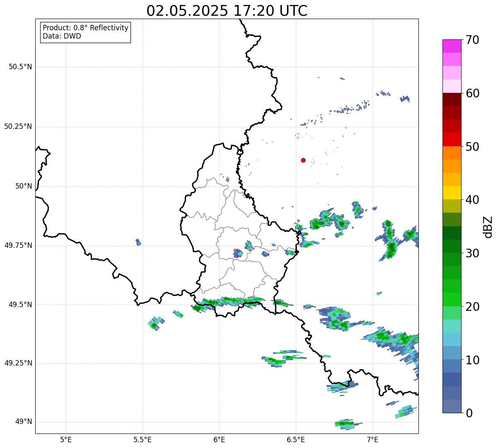Click the isolated echo west of 5.5°E at 49.75°N
This screenshot has height=448, width=498.
pos(138,242)
